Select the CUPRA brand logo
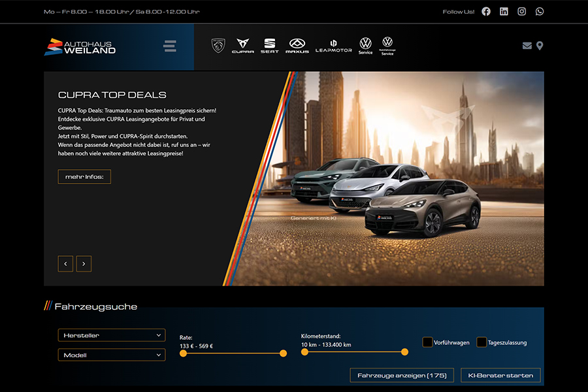This screenshot has height=392, width=588. tap(243, 46)
